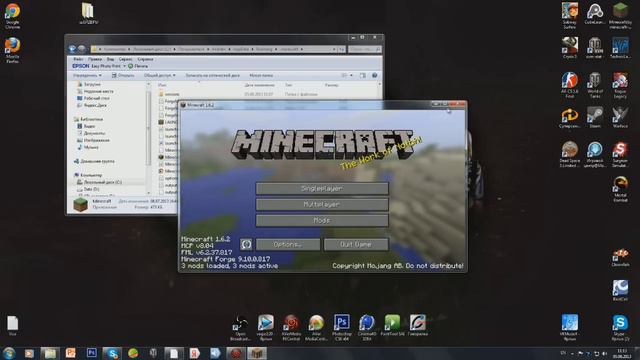Expand the Общий доступ dropdown
Screen dimensions: 640x360
(x=159, y=76)
